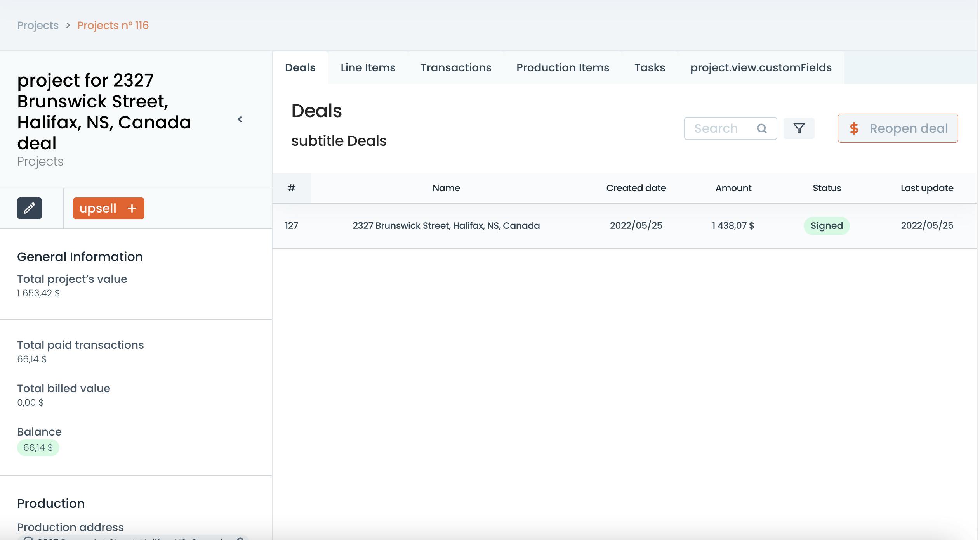Image resolution: width=980 pixels, height=540 pixels.
Task: Click the total project's value 1 653,42 $
Action: pos(38,293)
